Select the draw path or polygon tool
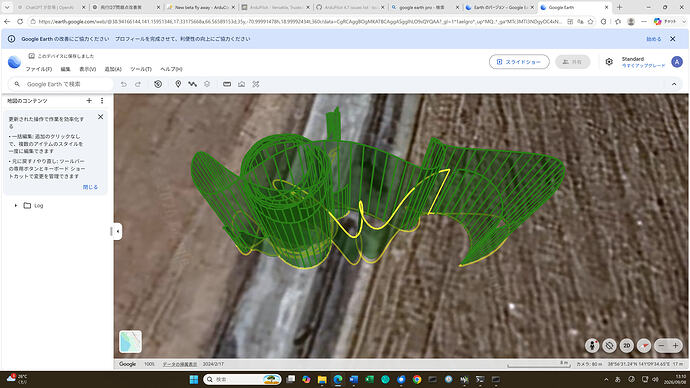 [192, 84]
